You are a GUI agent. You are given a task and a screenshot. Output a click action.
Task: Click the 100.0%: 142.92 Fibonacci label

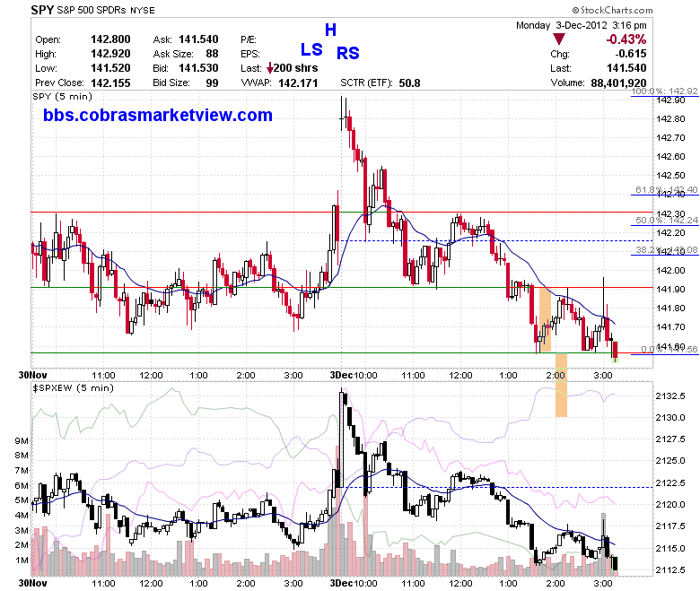[x=665, y=91]
